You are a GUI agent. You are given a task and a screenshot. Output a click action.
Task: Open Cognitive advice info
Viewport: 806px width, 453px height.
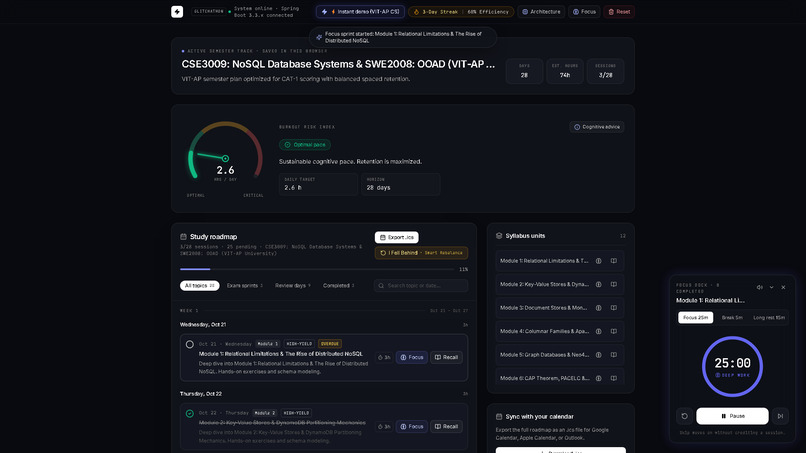click(x=597, y=127)
